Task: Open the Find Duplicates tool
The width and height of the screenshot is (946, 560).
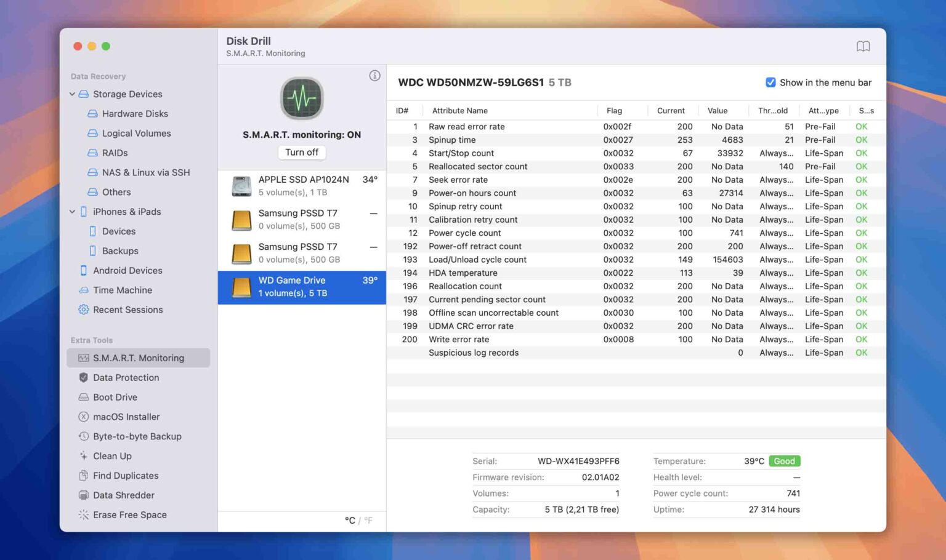Action: 126,475
